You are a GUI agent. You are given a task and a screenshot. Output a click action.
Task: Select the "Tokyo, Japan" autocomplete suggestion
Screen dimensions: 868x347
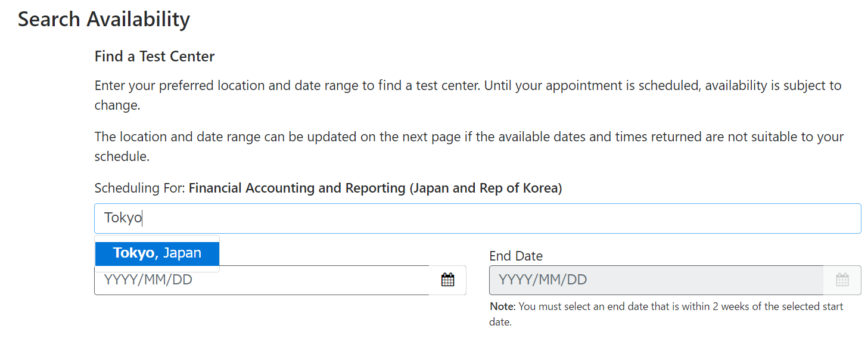pos(157,253)
